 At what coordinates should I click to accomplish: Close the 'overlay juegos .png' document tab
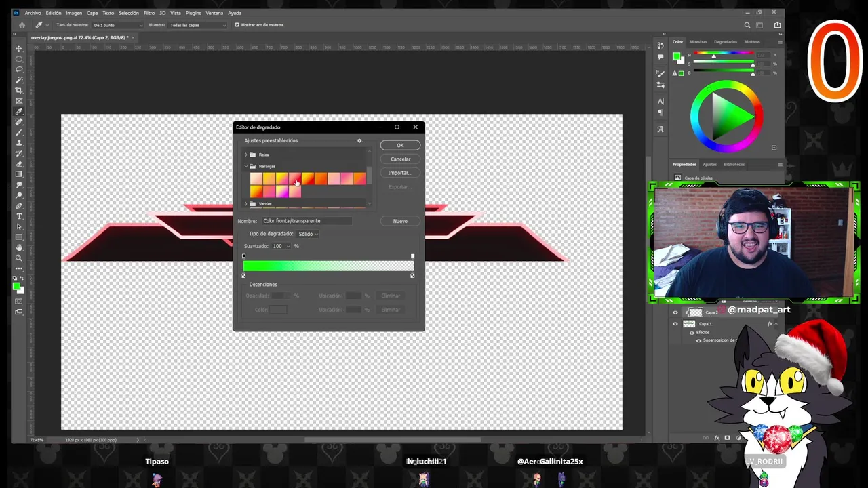[134, 37]
